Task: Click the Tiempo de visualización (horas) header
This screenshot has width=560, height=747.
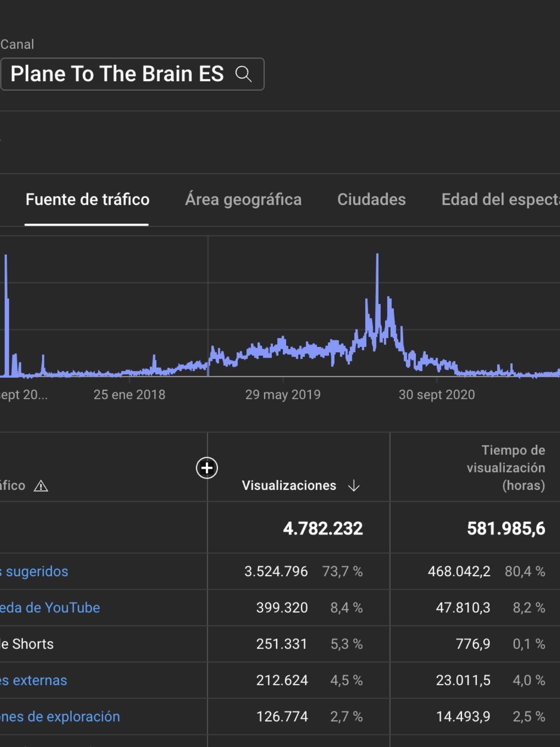Action: pos(506,468)
